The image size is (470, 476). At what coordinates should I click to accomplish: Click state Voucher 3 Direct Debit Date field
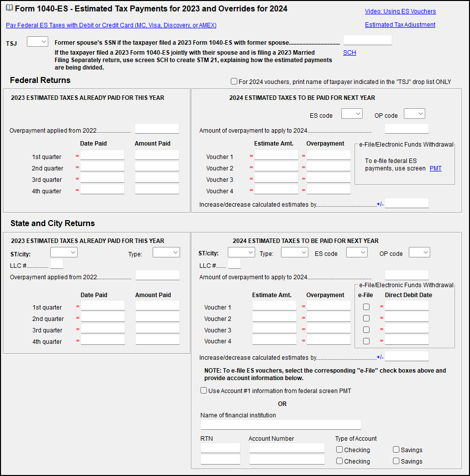407,328
